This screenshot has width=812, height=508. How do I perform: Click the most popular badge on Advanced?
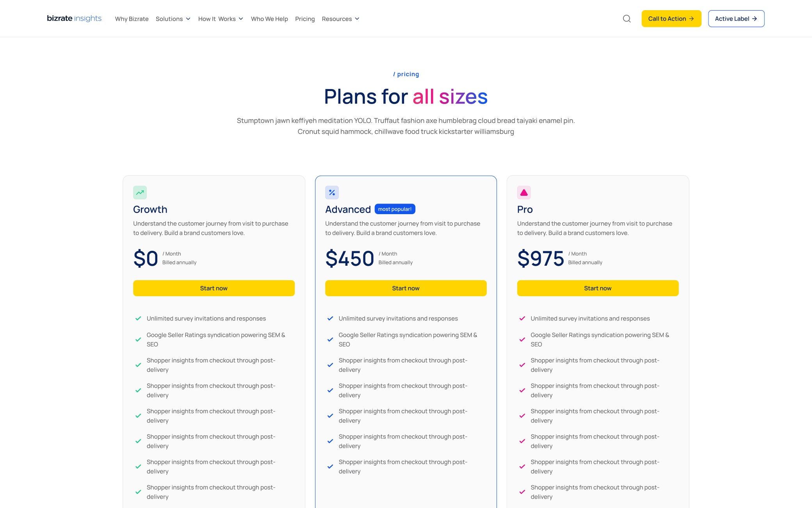[395, 209]
